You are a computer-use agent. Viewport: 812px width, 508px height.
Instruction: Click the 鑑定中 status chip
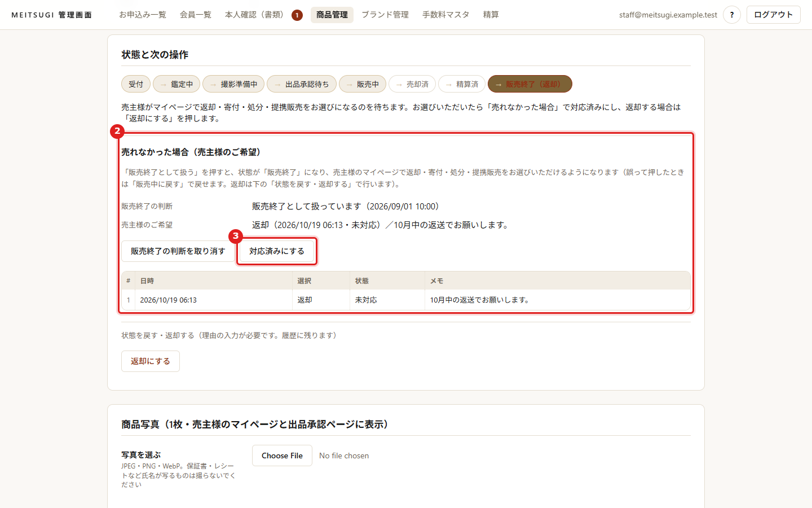point(176,84)
